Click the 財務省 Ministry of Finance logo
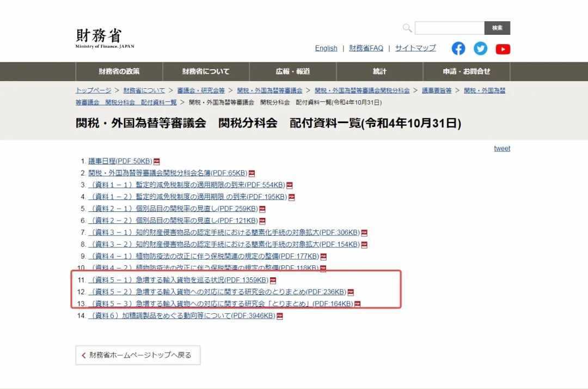The height and width of the screenshot is (389, 588). (x=105, y=38)
